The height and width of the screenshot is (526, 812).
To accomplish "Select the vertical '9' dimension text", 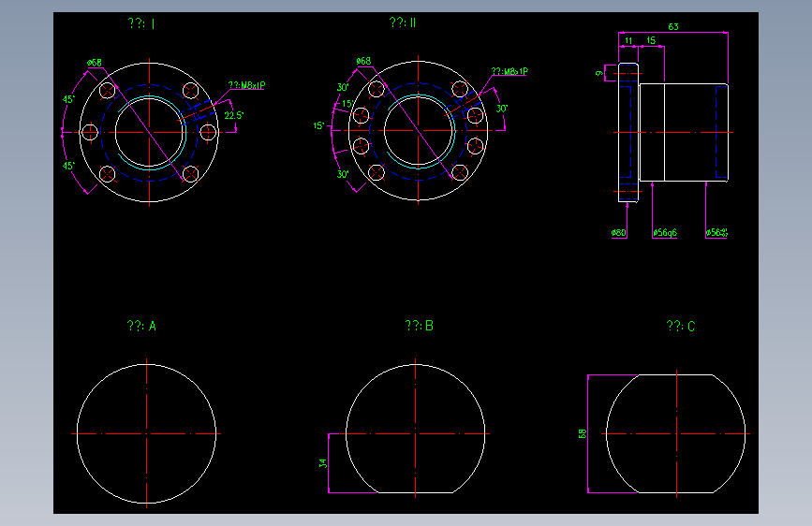I will [x=599, y=74].
